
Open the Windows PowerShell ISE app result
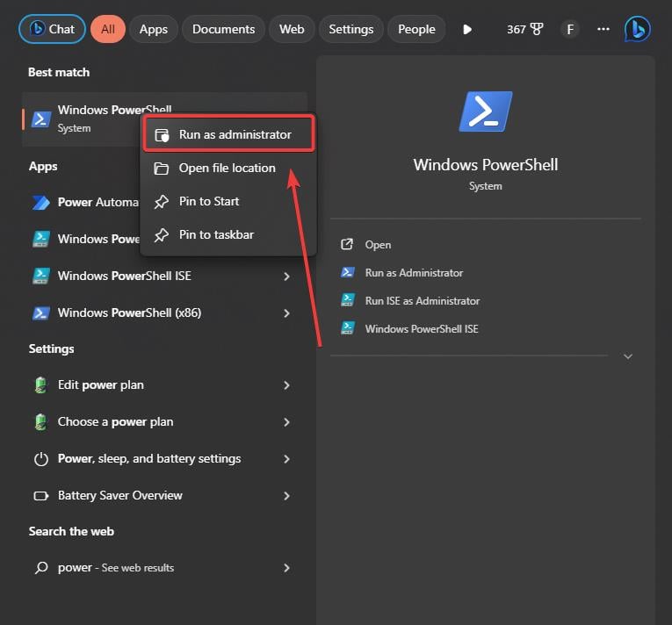165,276
